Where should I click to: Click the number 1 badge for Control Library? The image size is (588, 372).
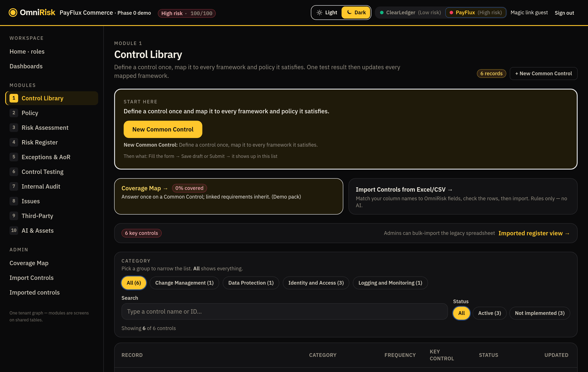coord(14,98)
